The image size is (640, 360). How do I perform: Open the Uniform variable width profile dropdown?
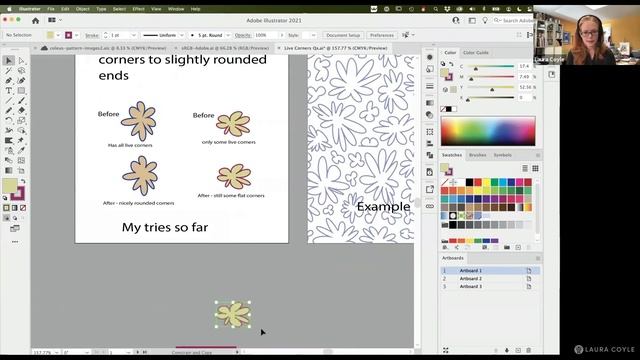click(x=182, y=35)
